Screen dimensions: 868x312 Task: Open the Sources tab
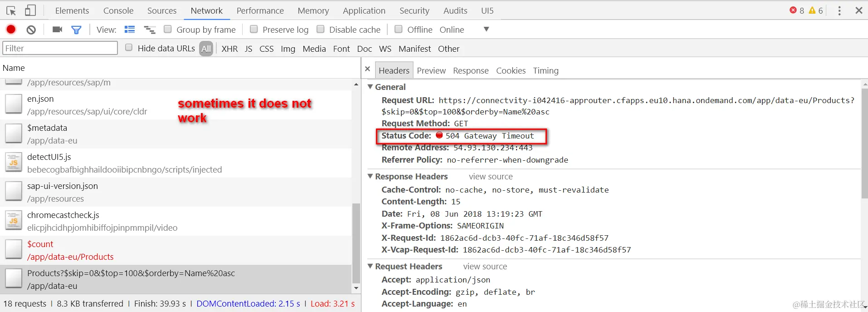tap(162, 10)
